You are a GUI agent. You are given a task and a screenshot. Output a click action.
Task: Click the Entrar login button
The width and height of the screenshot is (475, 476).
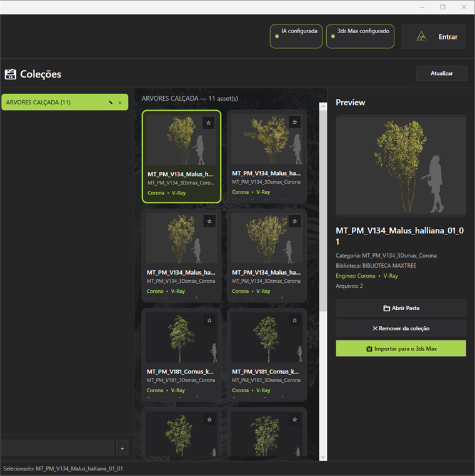click(434, 37)
